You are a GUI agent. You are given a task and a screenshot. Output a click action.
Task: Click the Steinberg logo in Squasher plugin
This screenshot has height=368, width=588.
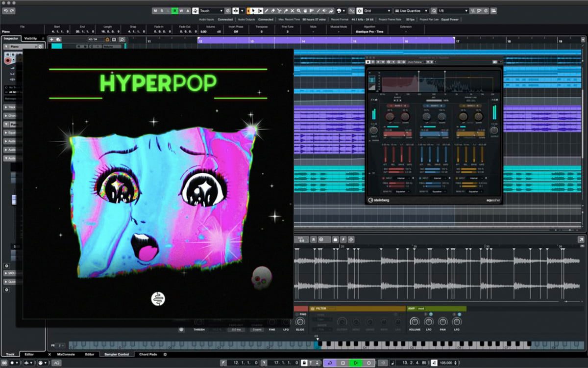pyautogui.click(x=380, y=200)
